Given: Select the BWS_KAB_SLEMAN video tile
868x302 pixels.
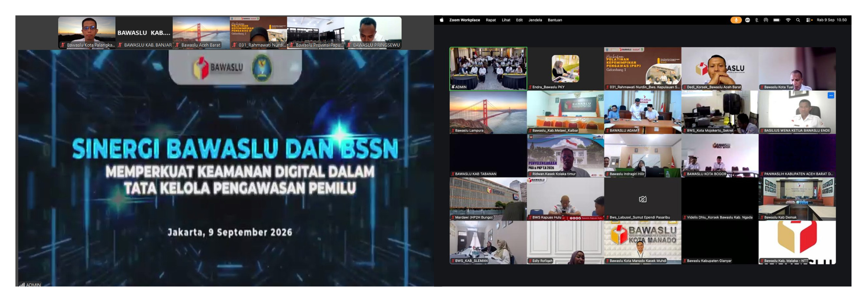Looking at the screenshot, I should point(488,242).
